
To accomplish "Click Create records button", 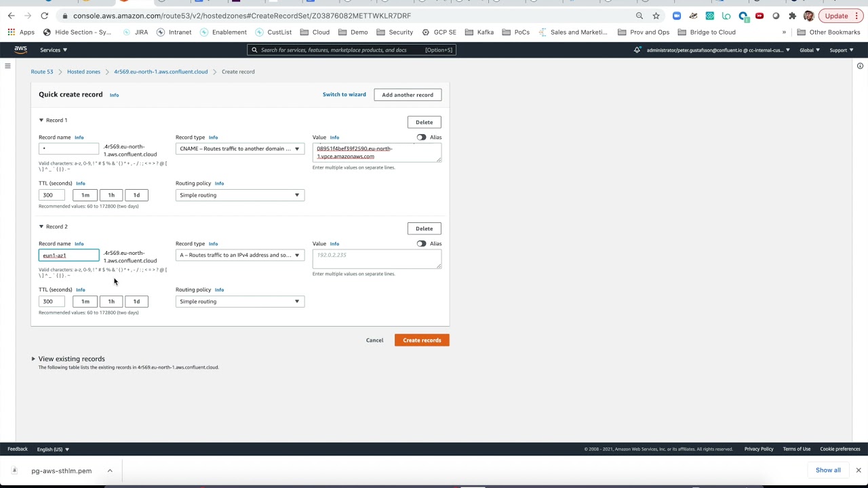I will (422, 340).
